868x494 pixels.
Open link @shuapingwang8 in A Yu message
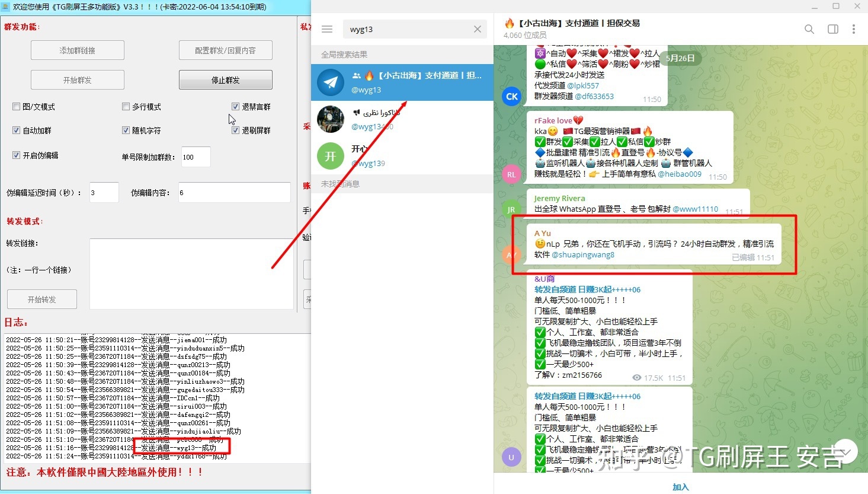tap(583, 254)
